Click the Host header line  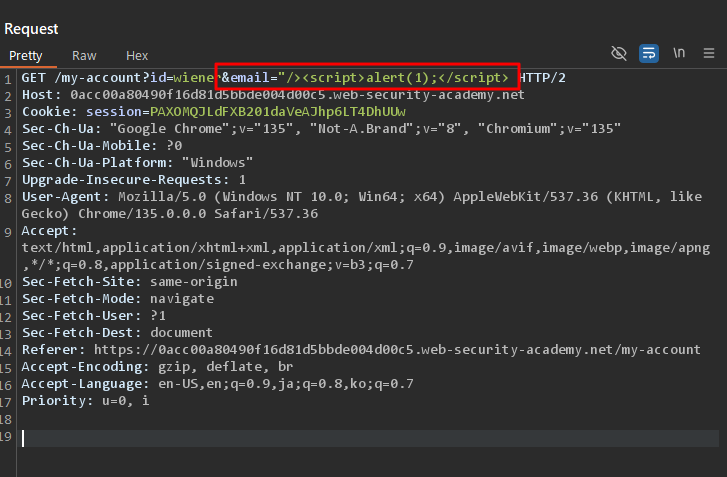273,95
